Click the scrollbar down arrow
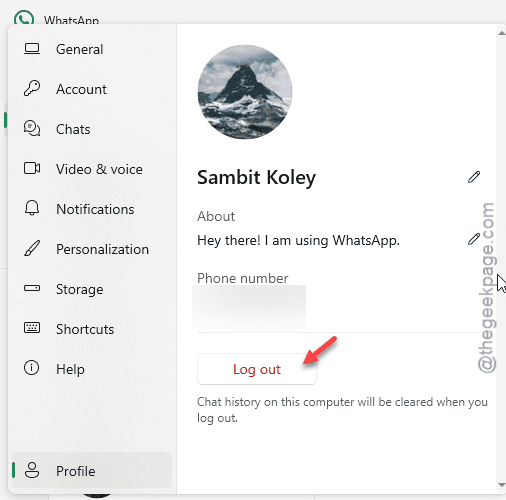The height and width of the screenshot is (500, 506). pyautogui.click(x=502, y=485)
